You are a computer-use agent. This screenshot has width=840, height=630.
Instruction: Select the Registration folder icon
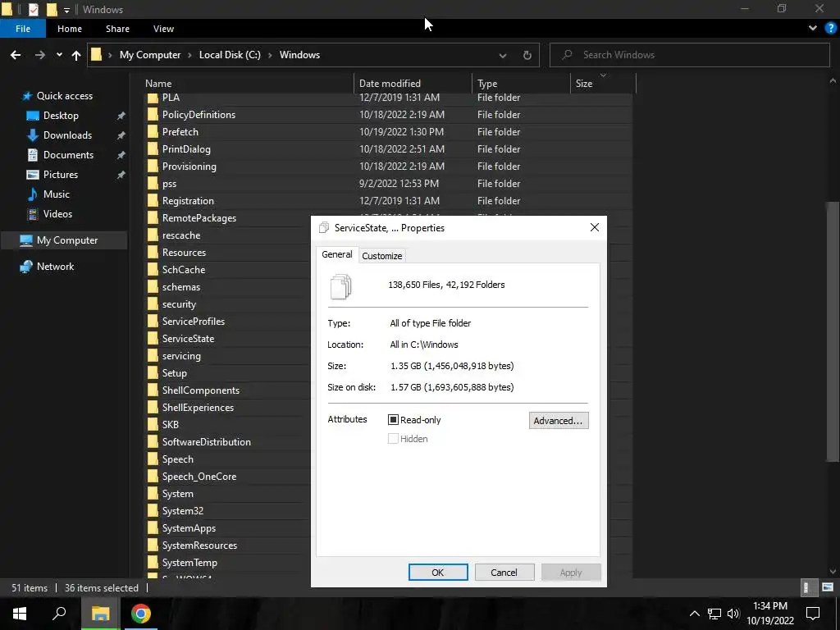pos(153,200)
